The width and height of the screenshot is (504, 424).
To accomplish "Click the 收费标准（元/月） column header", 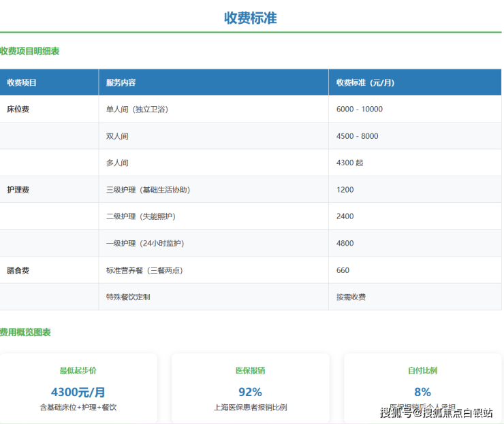I will 365,82.
